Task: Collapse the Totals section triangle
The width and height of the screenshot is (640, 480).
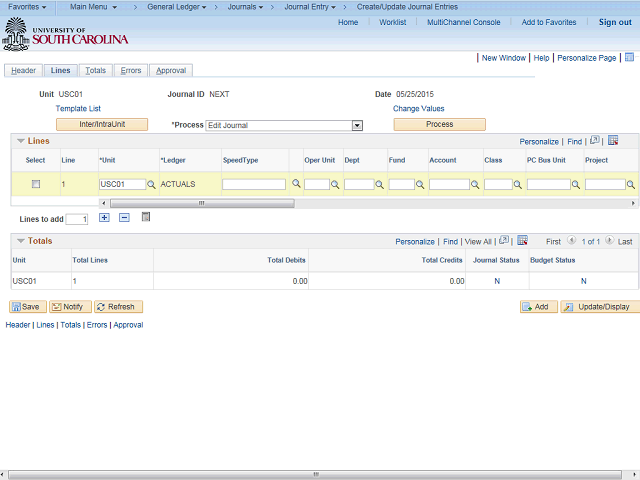Action: pyautogui.click(x=21, y=241)
